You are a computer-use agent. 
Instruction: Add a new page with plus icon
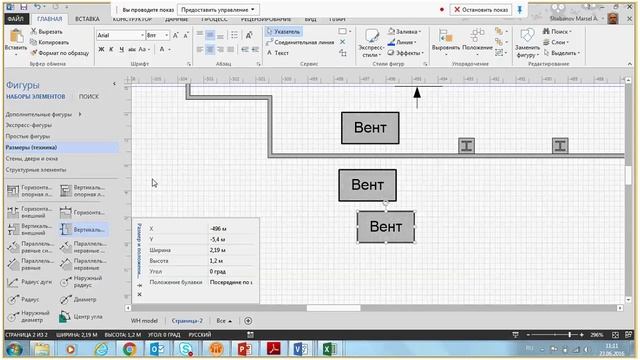pos(248,321)
